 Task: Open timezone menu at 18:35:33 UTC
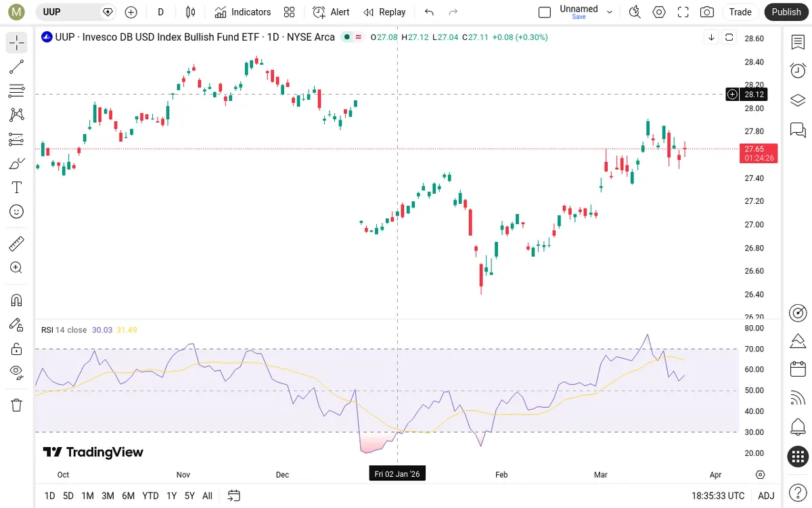coord(718,496)
